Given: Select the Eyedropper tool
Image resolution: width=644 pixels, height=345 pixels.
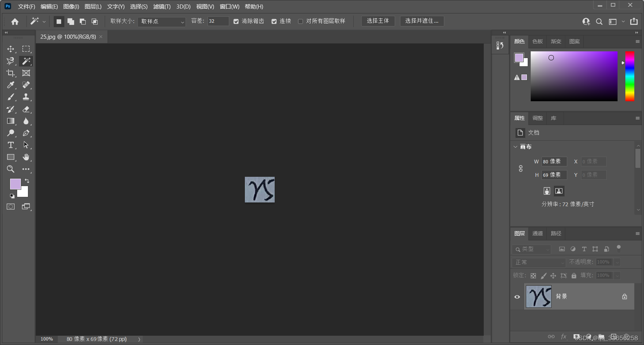Looking at the screenshot, I should click(10, 85).
